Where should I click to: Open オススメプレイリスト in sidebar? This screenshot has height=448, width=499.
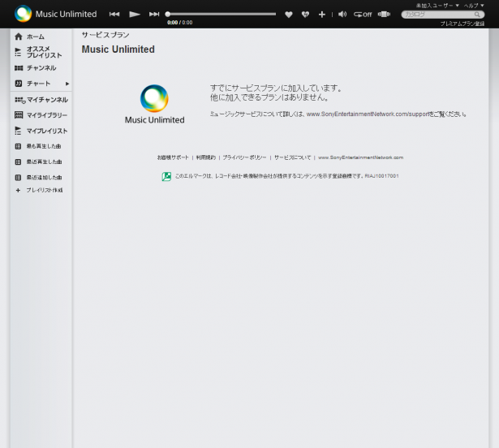click(44, 52)
